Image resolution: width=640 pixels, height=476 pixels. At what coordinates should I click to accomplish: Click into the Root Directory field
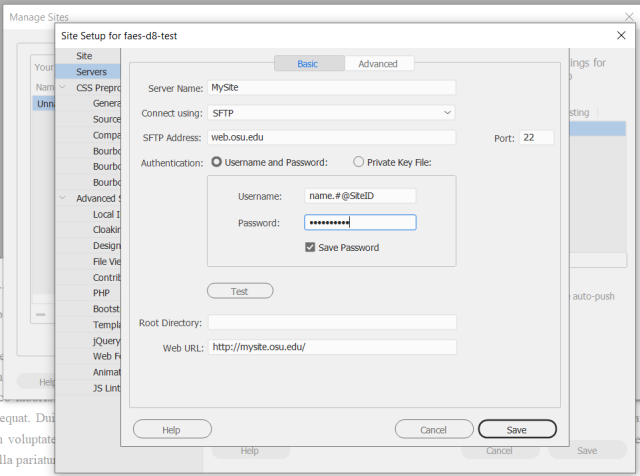click(x=332, y=323)
